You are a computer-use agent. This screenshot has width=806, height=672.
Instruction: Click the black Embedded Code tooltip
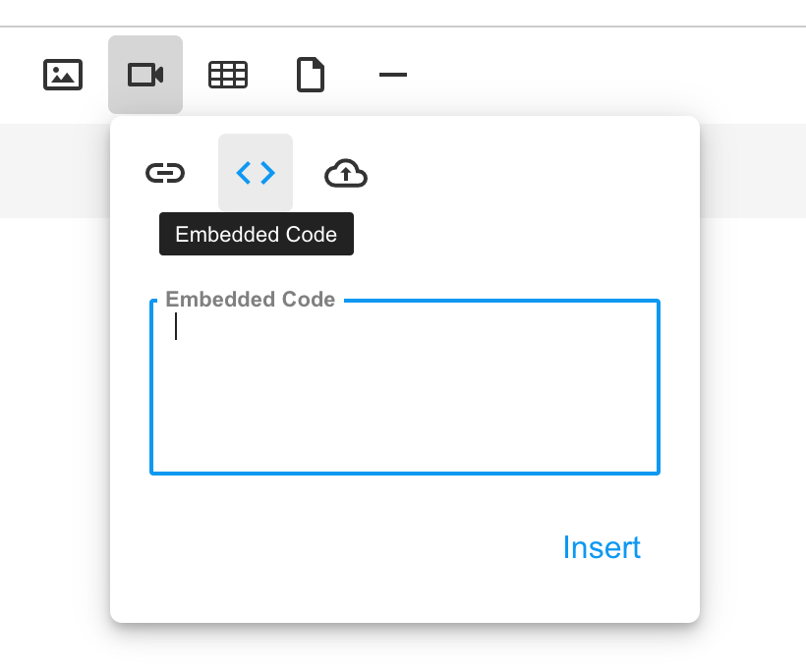tap(257, 234)
